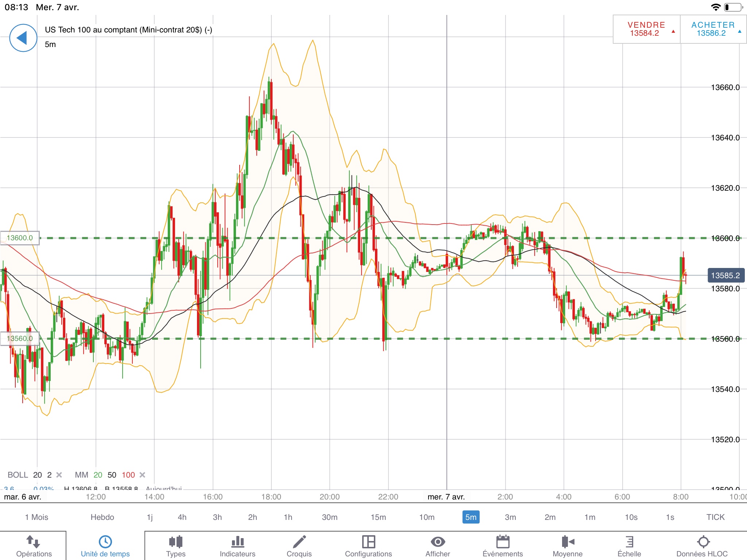Open the Indicateurs bar chart icon

click(237, 542)
